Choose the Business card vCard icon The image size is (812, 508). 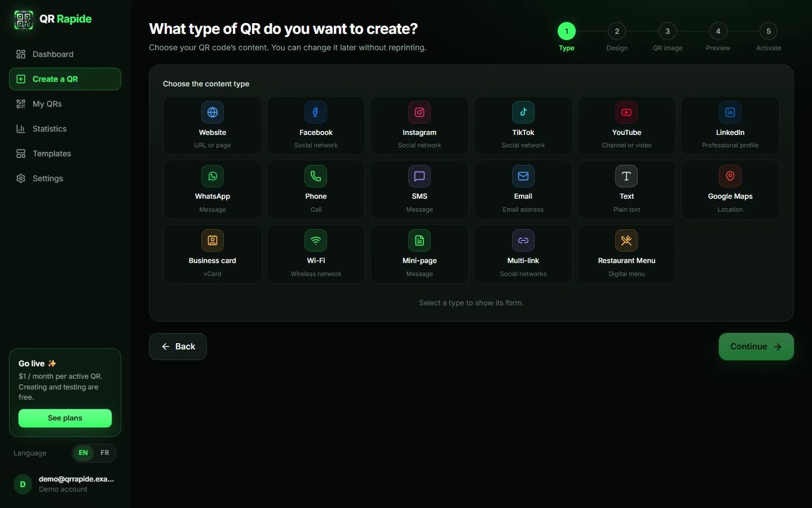213,240
